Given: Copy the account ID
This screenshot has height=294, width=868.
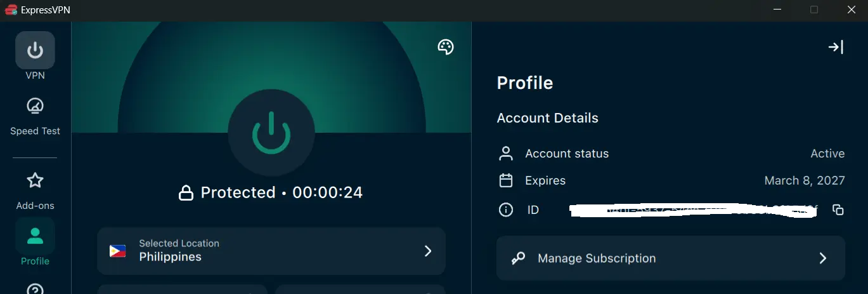Looking at the screenshot, I should (x=838, y=210).
